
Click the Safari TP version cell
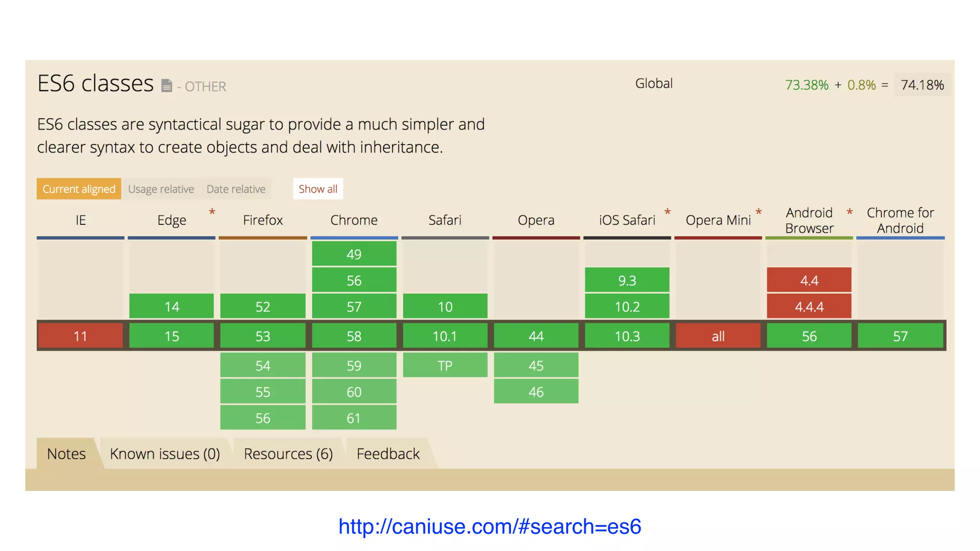(x=445, y=365)
